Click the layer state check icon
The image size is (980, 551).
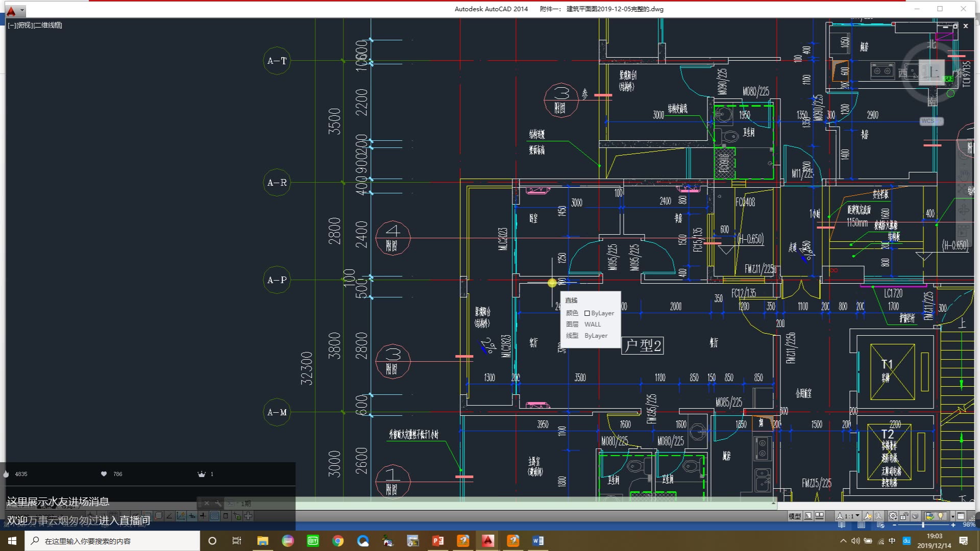click(929, 516)
